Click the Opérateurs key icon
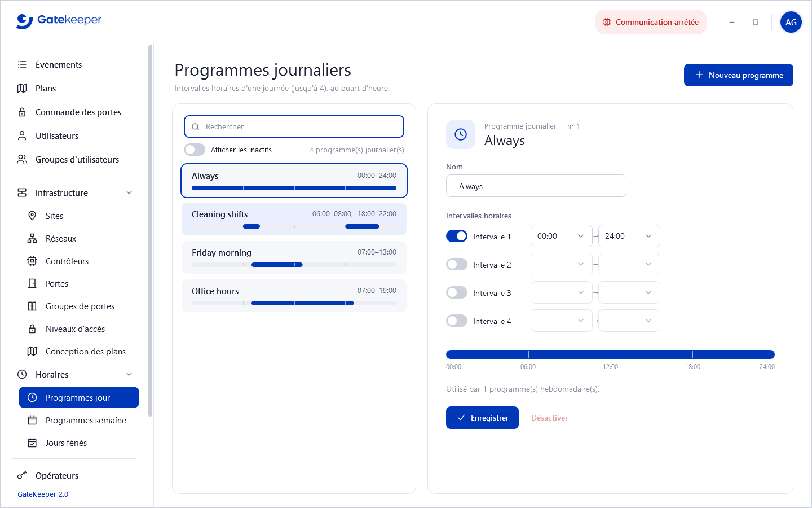Viewport: 812px width, 508px height. coord(22,475)
